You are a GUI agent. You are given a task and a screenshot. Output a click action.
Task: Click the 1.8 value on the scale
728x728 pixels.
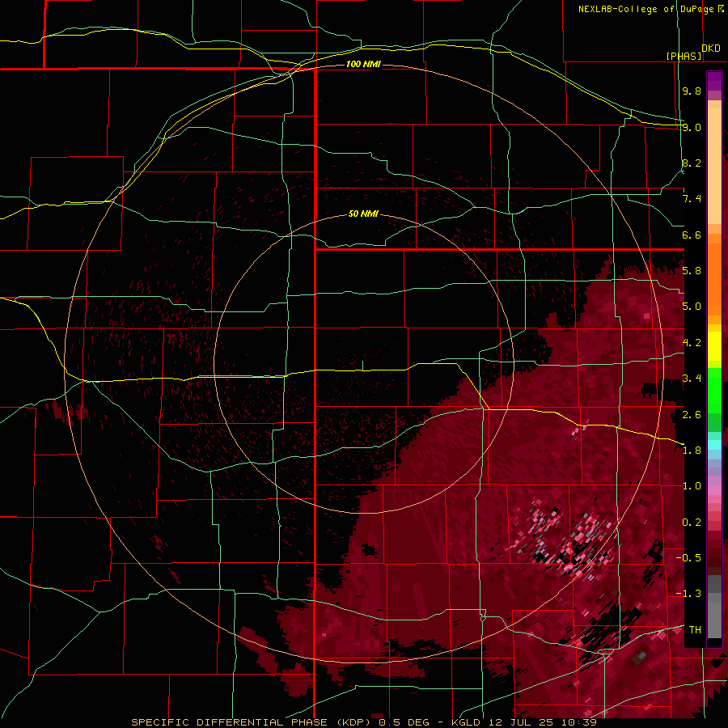pos(692,451)
